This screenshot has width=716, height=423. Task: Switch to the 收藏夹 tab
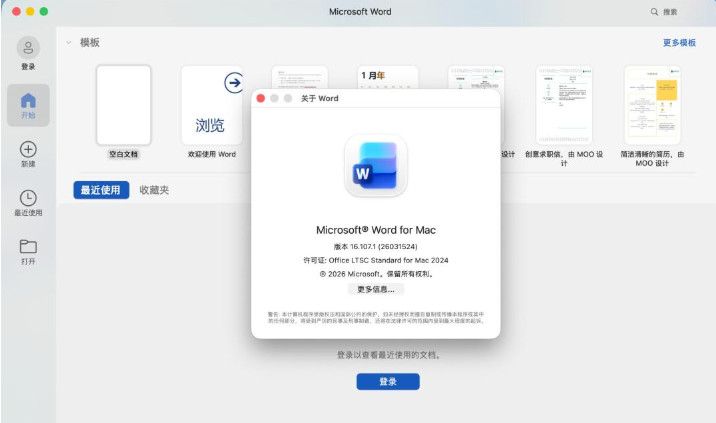pyautogui.click(x=154, y=190)
